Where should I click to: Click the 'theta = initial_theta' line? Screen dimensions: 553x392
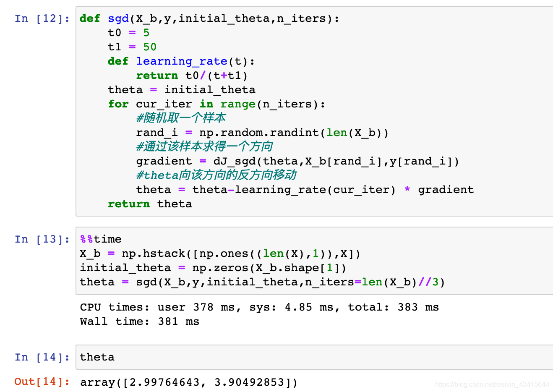click(182, 90)
